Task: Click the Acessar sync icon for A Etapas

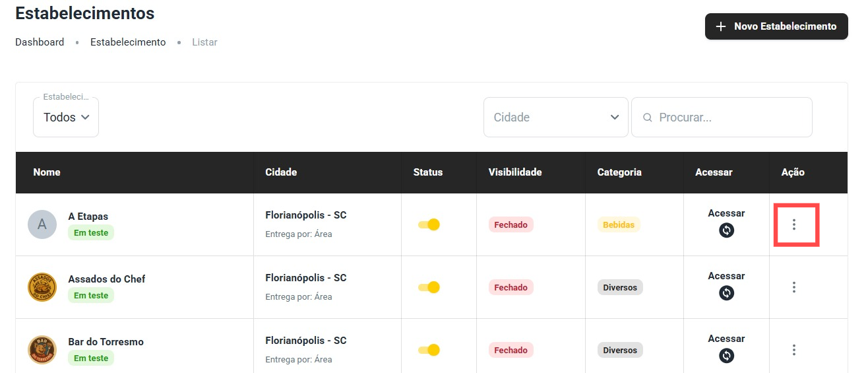Action: click(x=726, y=230)
